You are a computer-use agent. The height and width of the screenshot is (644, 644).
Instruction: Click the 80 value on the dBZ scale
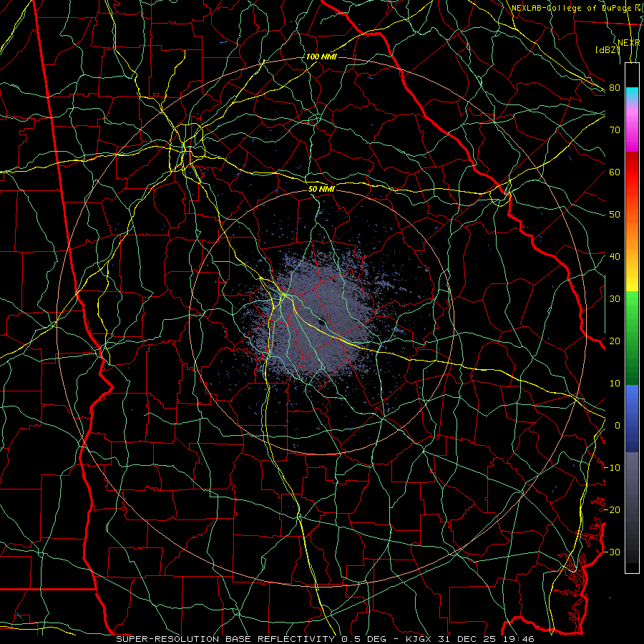(615, 87)
